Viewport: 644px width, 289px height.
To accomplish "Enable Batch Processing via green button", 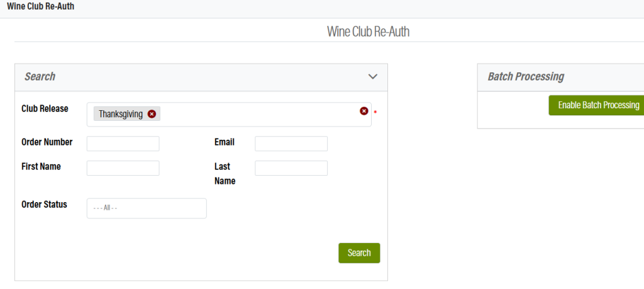I will pyautogui.click(x=598, y=105).
